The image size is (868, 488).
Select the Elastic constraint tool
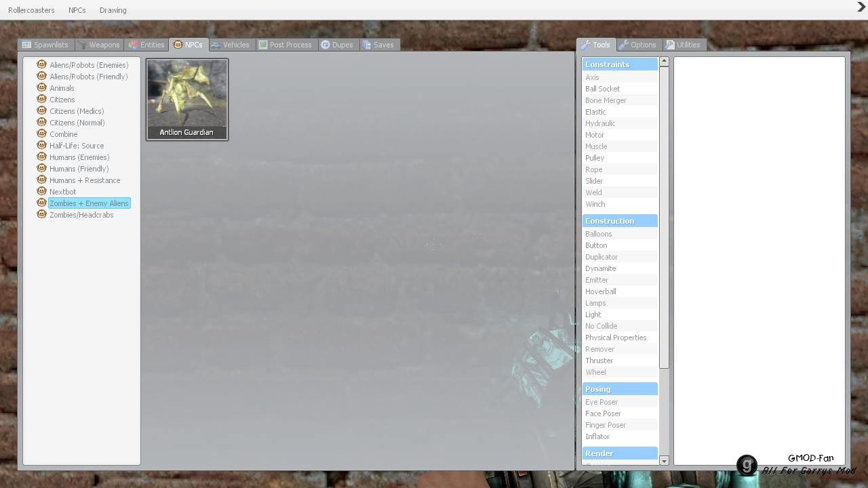click(x=620, y=112)
